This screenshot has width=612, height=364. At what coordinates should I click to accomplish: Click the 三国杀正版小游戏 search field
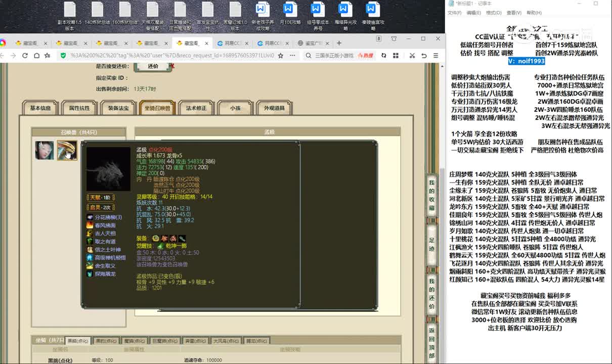tap(334, 56)
